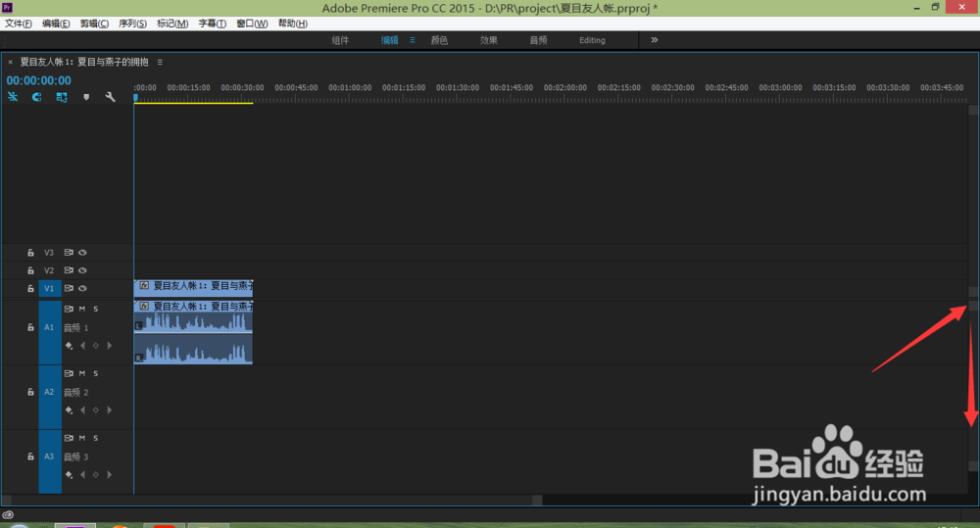The height and width of the screenshot is (528, 980).
Task: Close the 夏目友人帐1 sequence tab
Action: [10, 62]
